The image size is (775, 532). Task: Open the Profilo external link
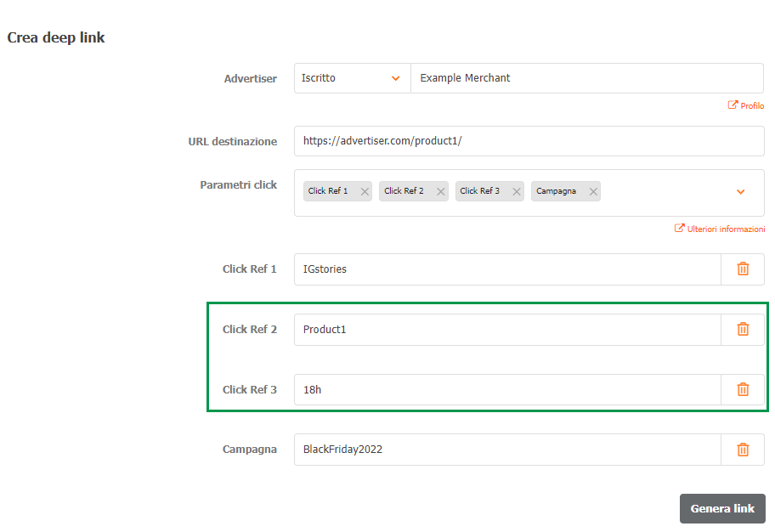coord(746,106)
